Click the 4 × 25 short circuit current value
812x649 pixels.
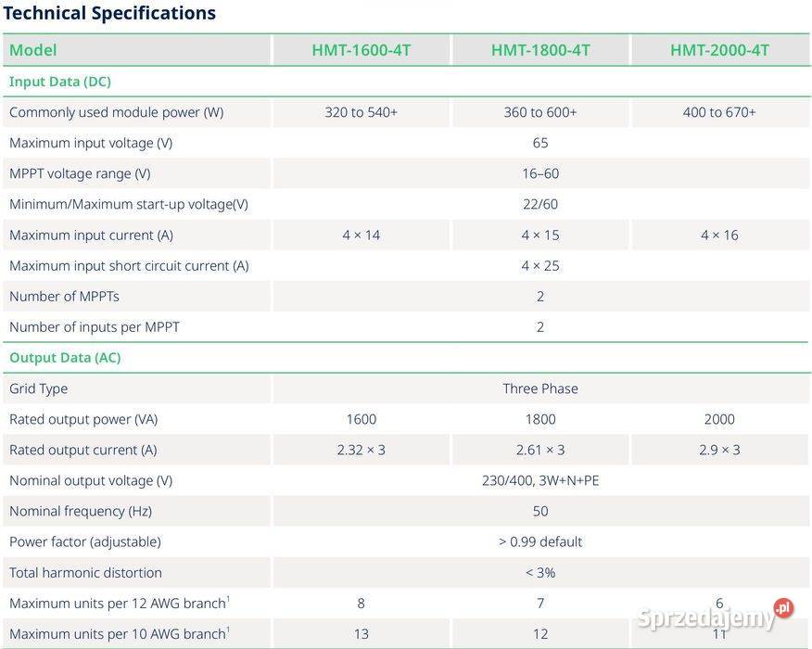tap(540, 266)
